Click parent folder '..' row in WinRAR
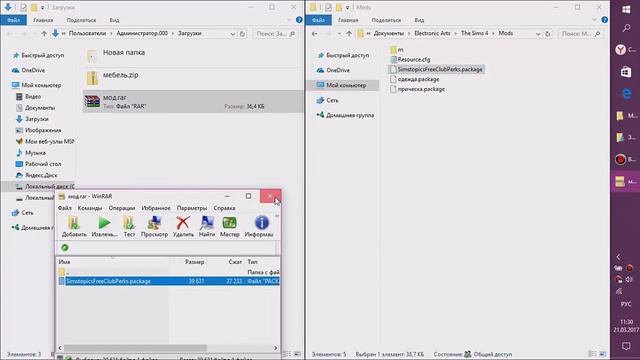This screenshot has width=640, height=360. (169, 272)
